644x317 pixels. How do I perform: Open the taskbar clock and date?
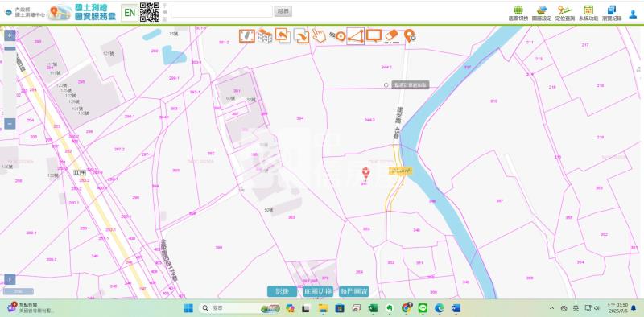point(617,308)
